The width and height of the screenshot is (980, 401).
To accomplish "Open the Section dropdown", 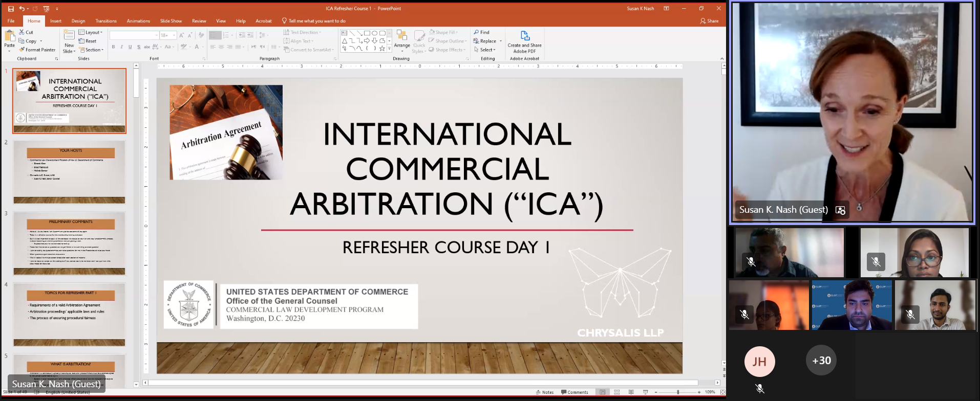I will click(91, 50).
